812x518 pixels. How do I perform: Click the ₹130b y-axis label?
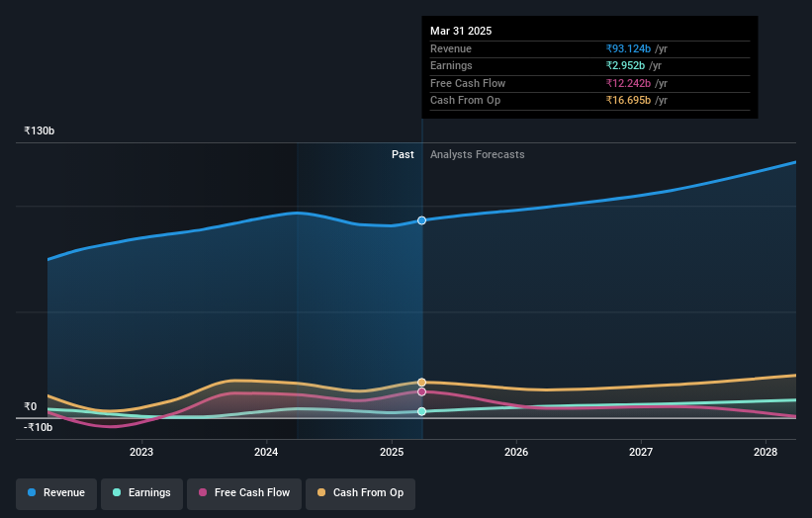coord(40,130)
